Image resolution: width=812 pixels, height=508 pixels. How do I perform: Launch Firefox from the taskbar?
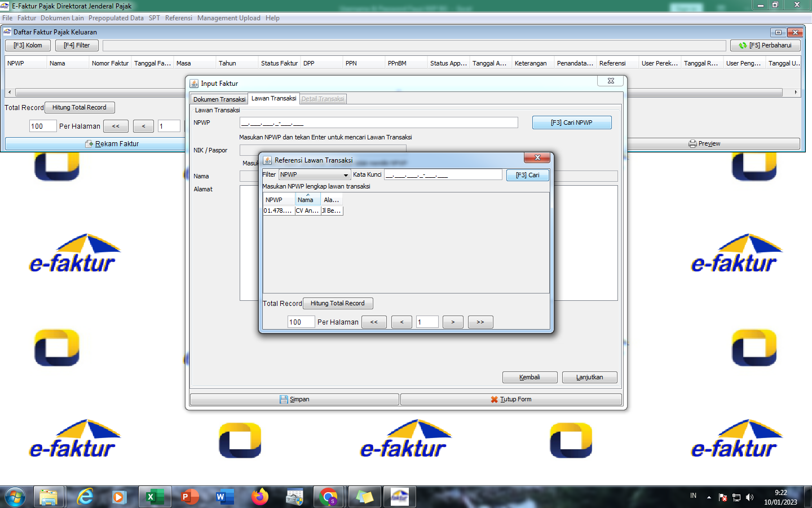pyautogui.click(x=259, y=497)
